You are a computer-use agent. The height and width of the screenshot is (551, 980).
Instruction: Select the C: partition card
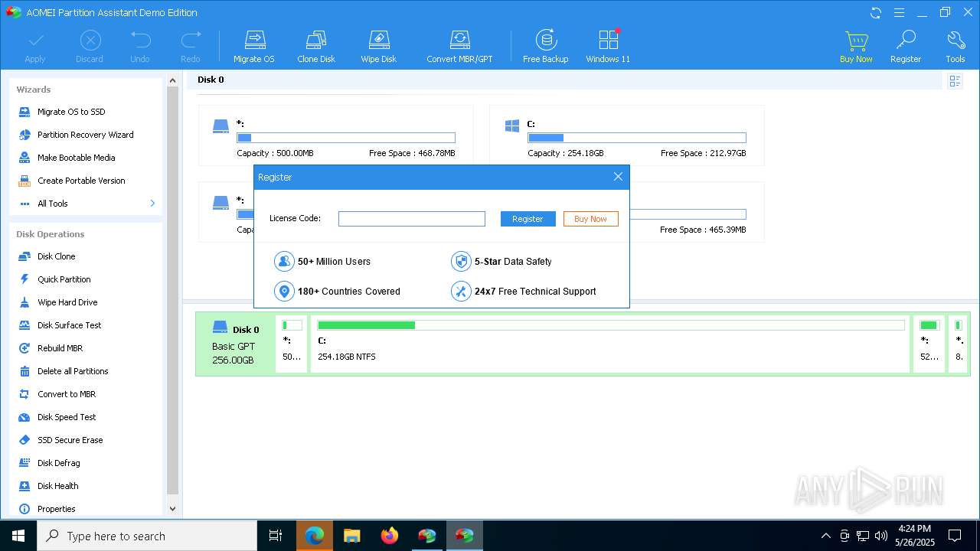[x=627, y=135]
